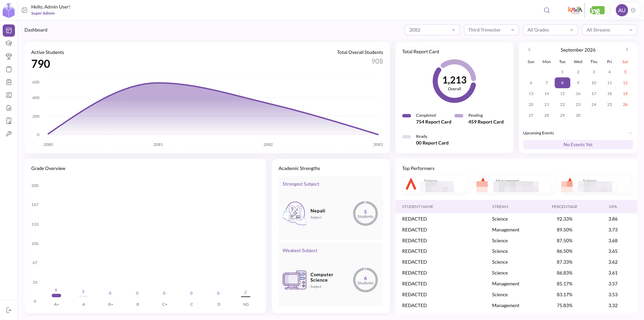644x320 pixels.
Task: Click the first Top Performers Science card
Action: [x=435, y=184]
